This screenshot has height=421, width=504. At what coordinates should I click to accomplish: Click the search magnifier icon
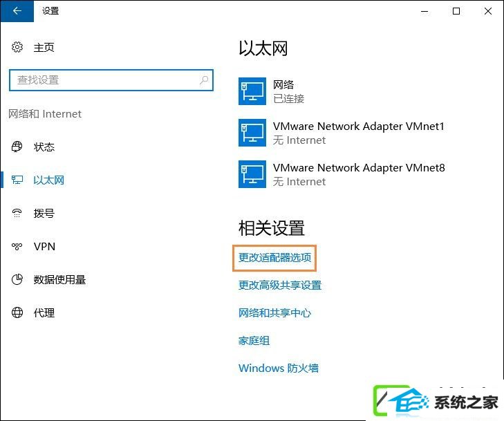[204, 79]
